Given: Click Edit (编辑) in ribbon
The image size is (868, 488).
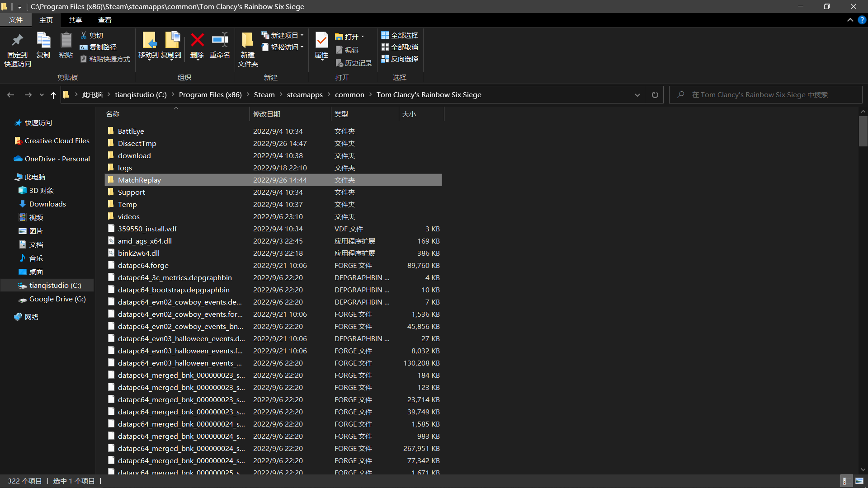Looking at the screenshot, I should pyautogui.click(x=347, y=50).
